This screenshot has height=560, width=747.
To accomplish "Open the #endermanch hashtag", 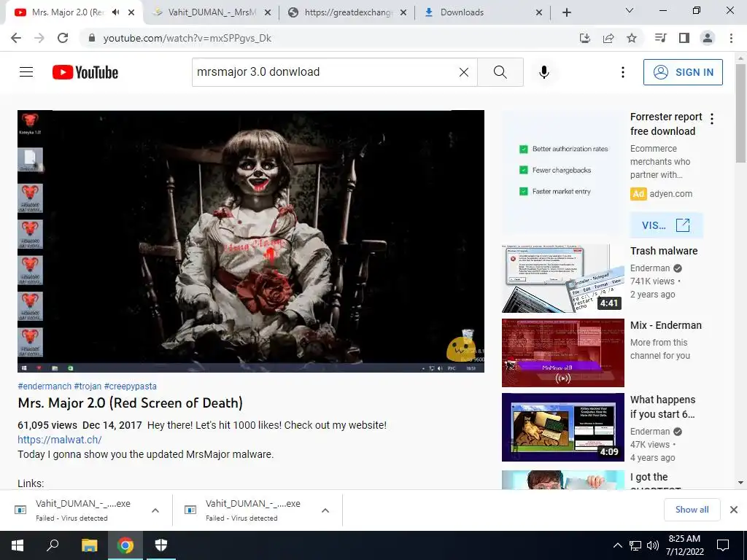I will point(44,386).
